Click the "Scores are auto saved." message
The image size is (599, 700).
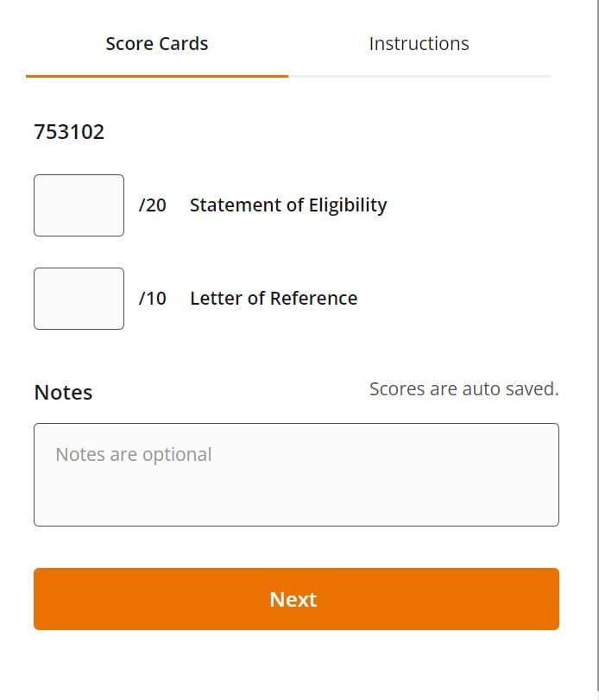[463, 389]
